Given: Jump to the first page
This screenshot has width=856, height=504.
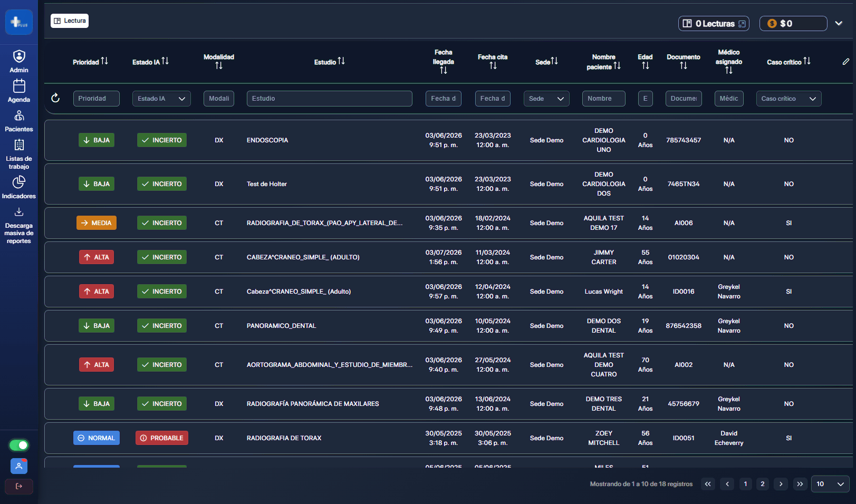Looking at the screenshot, I should (x=708, y=484).
